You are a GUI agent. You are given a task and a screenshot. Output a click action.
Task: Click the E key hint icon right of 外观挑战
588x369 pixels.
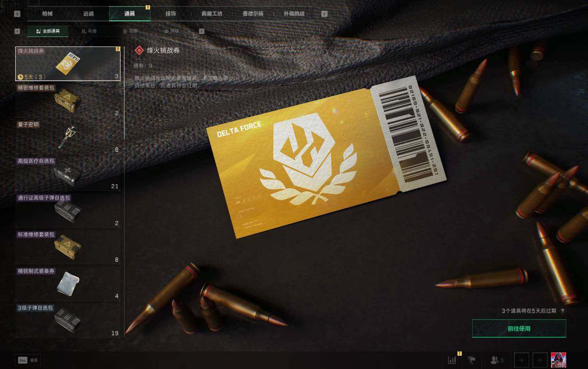tap(324, 14)
